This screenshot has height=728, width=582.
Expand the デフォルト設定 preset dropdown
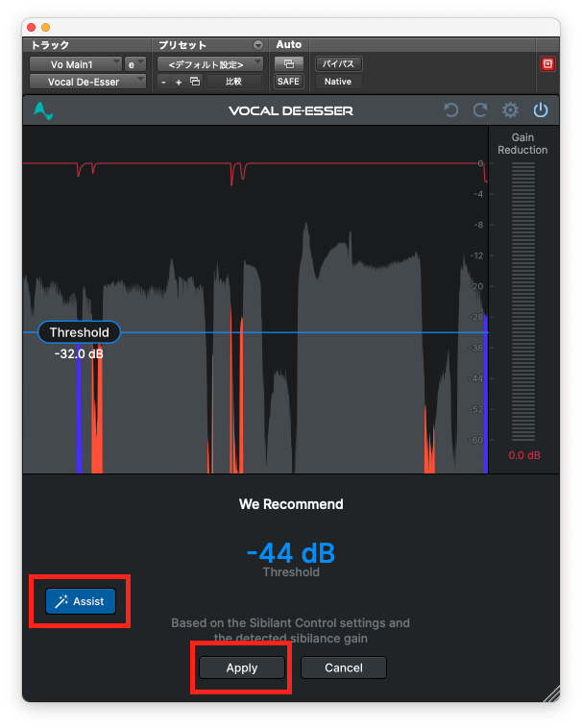[209, 63]
